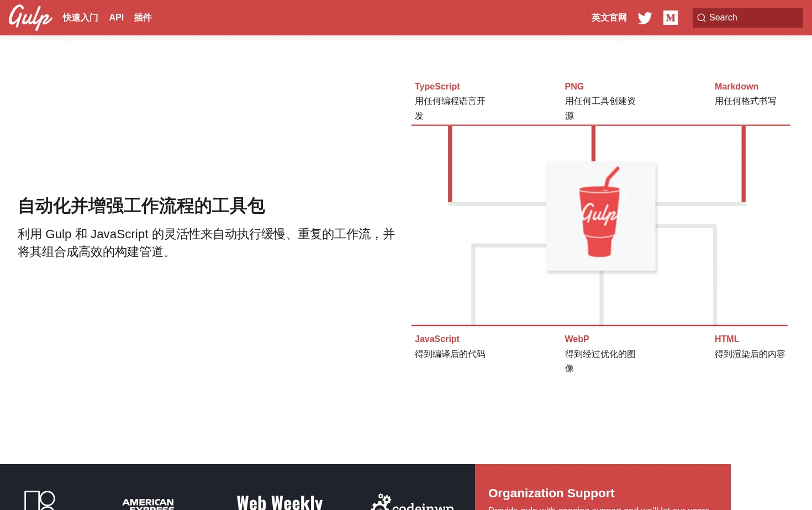This screenshot has height=510, width=812.
Task: Click the Markdown label
Action: coord(736,86)
